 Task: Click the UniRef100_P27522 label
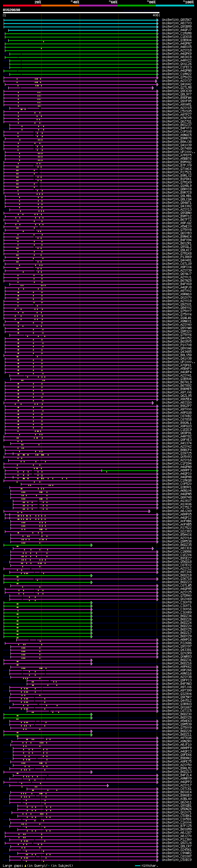click(x=177, y=528)
